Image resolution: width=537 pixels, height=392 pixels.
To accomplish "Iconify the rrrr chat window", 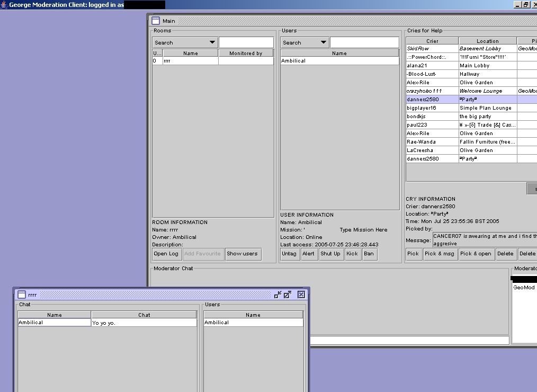I will click(x=278, y=295).
